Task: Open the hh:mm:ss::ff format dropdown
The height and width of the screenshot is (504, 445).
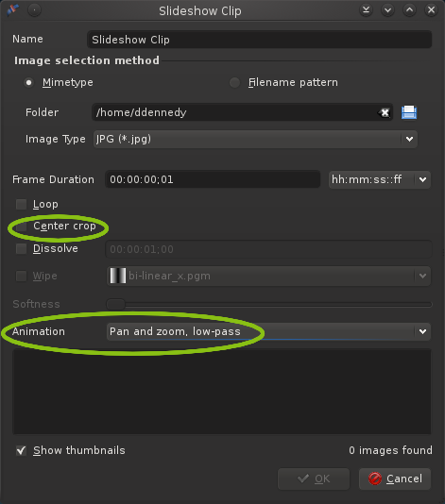Action: [x=380, y=179]
